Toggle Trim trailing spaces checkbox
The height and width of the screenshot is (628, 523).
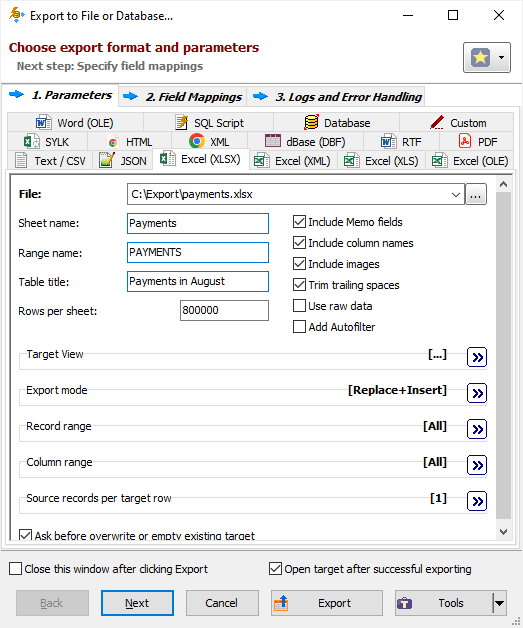point(299,285)
